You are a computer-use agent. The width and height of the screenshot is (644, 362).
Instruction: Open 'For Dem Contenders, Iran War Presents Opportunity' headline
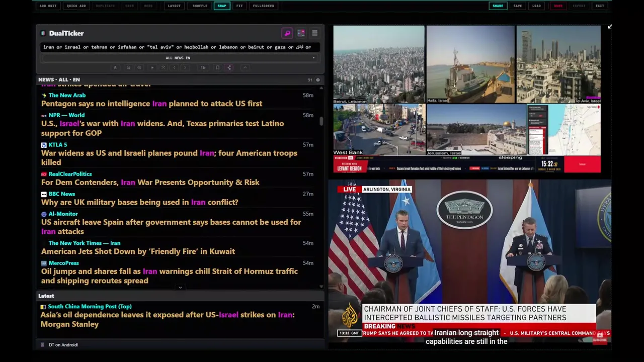(x=150, y=183)
